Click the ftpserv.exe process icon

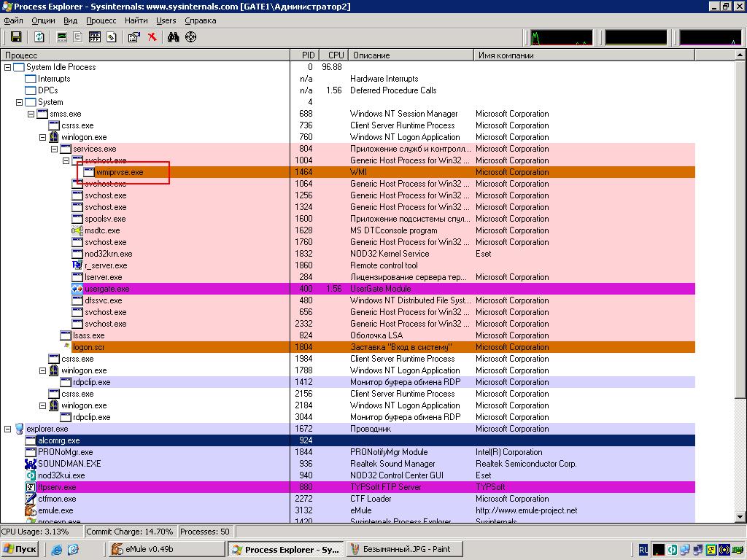31,487
